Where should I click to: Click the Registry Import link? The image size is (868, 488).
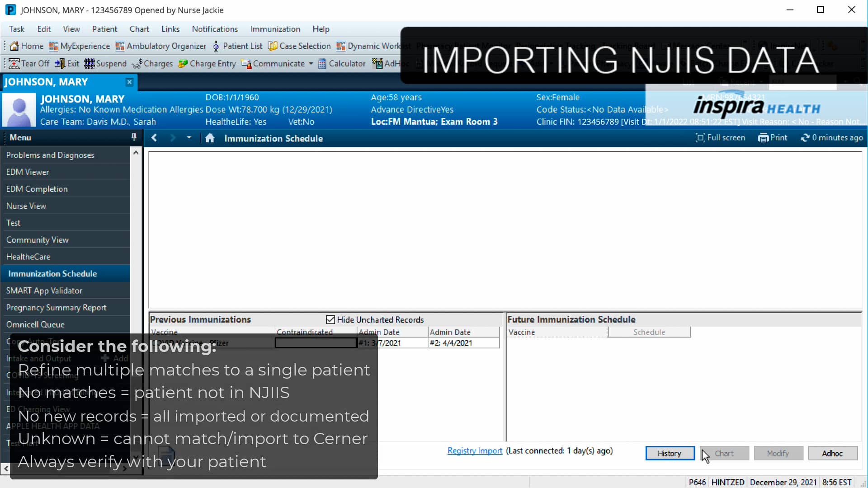474,450
